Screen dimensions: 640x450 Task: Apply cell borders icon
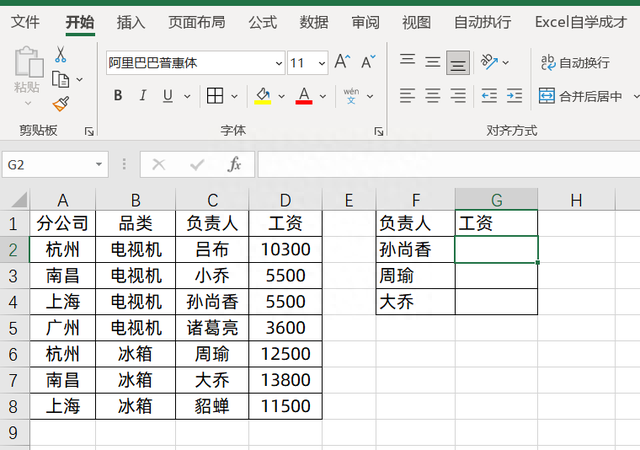(x=215, y=96)
